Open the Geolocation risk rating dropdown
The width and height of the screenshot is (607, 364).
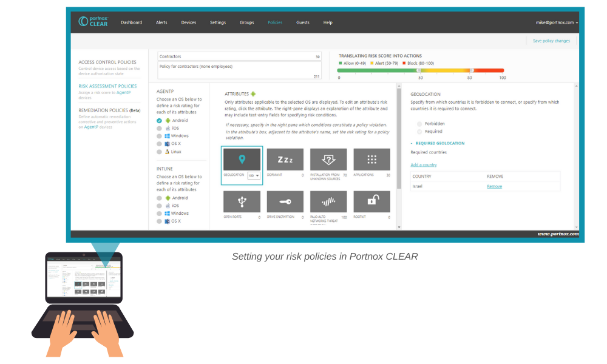pyautogui.click(x=254, y=176)
